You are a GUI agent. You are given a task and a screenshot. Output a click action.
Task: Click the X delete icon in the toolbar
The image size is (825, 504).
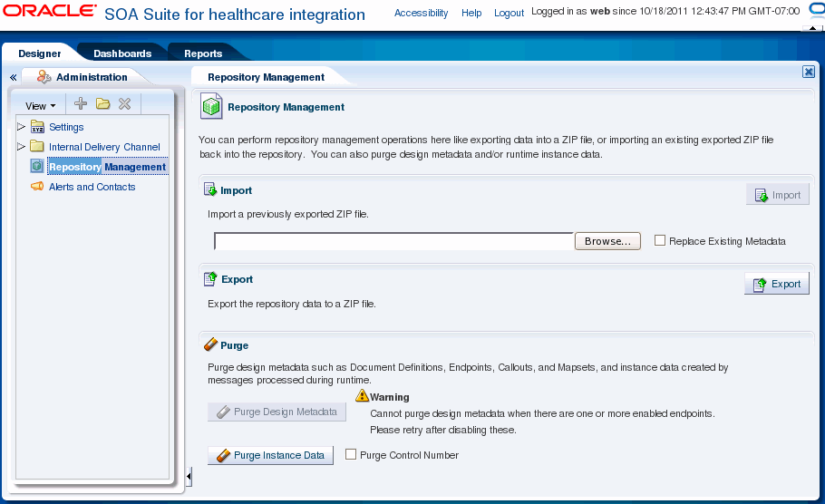click(125, 103)
